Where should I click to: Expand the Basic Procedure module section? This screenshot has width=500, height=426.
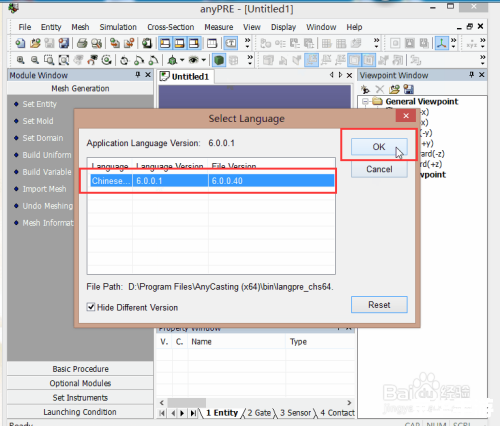point(80,369)
